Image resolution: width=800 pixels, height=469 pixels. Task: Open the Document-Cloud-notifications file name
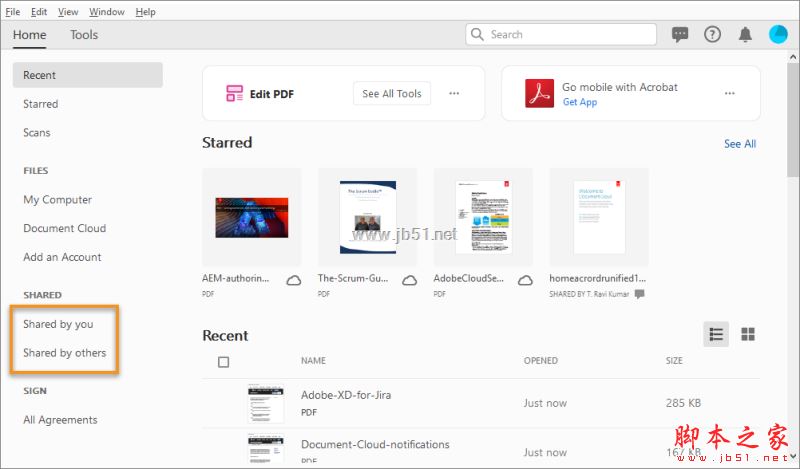click(375, 445)
